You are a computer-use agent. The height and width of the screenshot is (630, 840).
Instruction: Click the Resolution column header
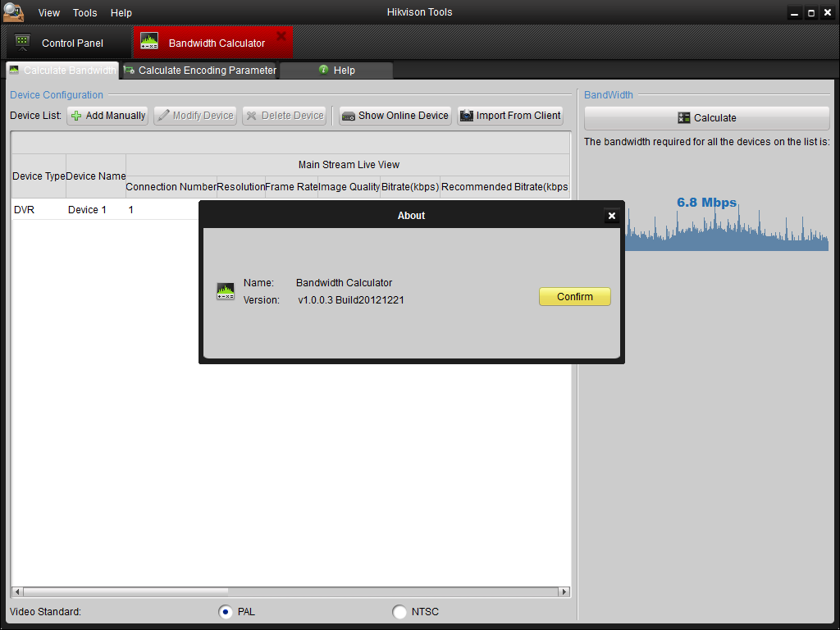[241, 187]
